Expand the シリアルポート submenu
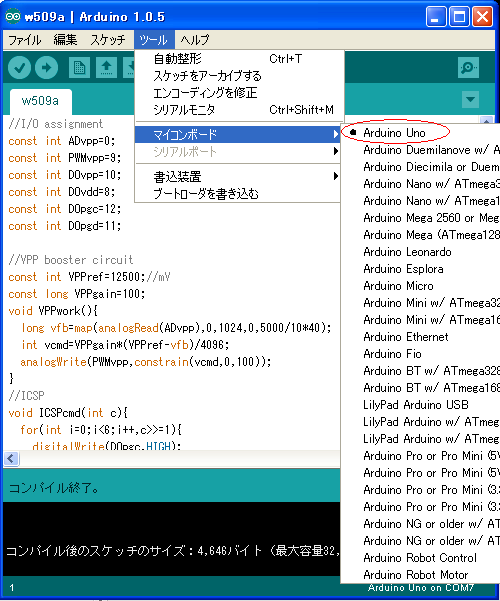This screenshot has width=500, height=601. click(238, 151)
